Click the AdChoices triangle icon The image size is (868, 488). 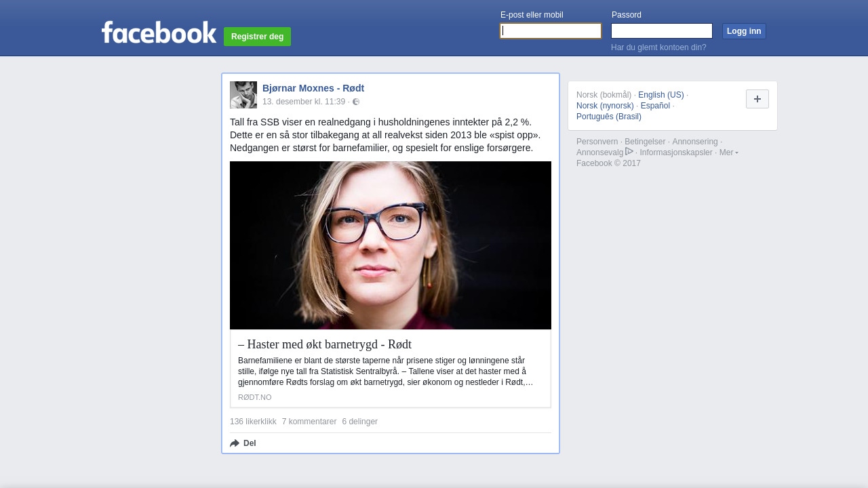(629, 151)
